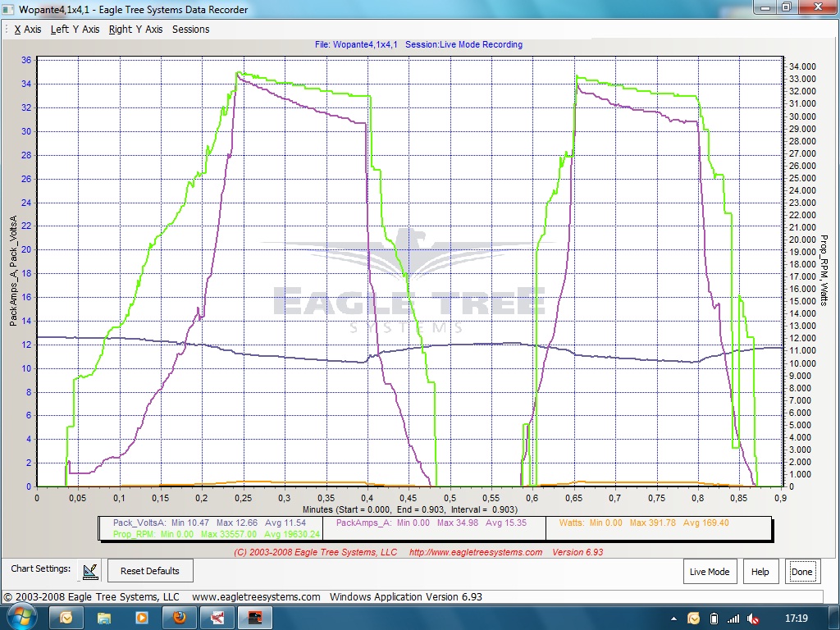Click the Reset Defaults button
This screenshot has height=630, width=840.
point(150,571)
